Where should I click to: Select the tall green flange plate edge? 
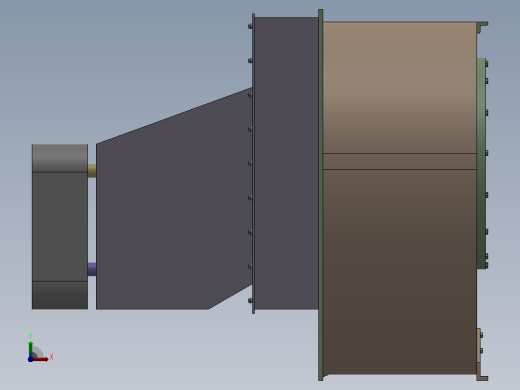click(321, 195)
